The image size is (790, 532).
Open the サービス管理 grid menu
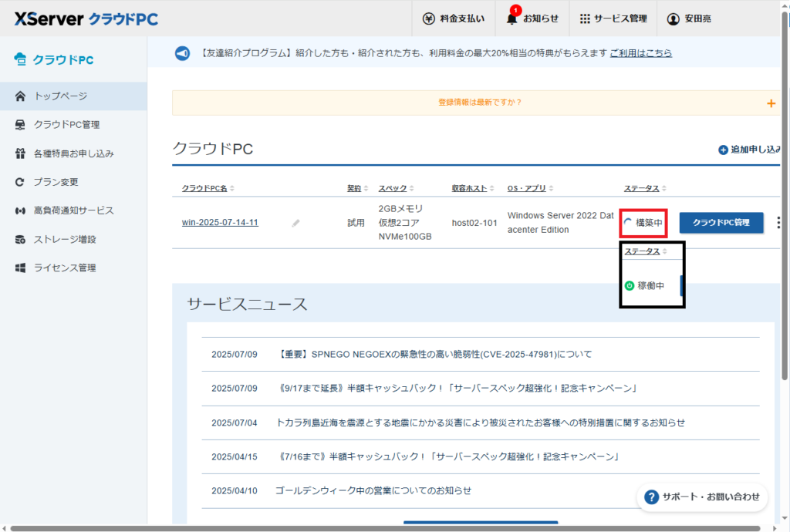pos(613,19)
